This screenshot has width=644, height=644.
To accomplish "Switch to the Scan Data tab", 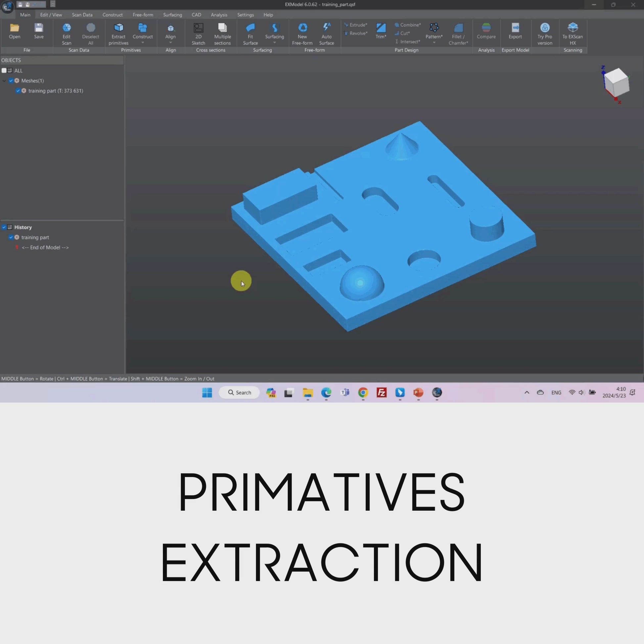I will pyautogui.click(x=82, y=15).
